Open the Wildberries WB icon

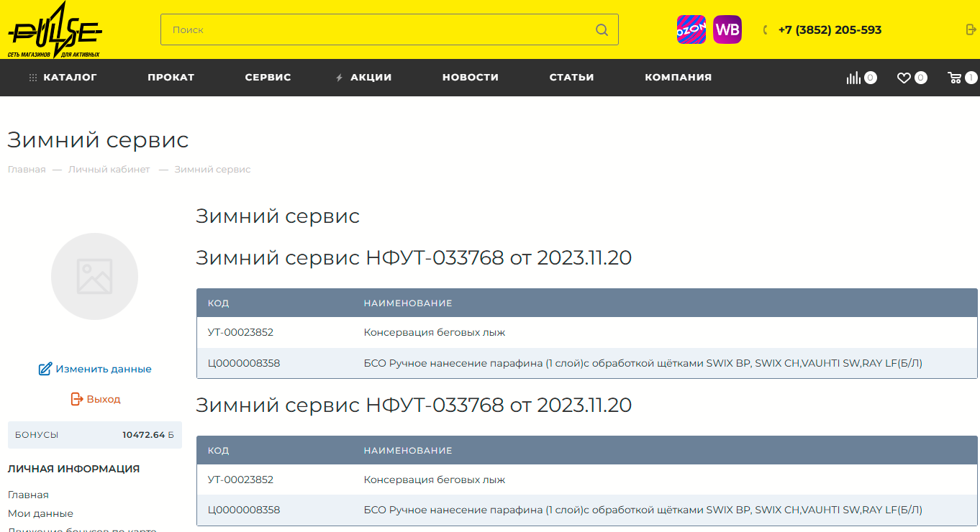pos(727,30)
